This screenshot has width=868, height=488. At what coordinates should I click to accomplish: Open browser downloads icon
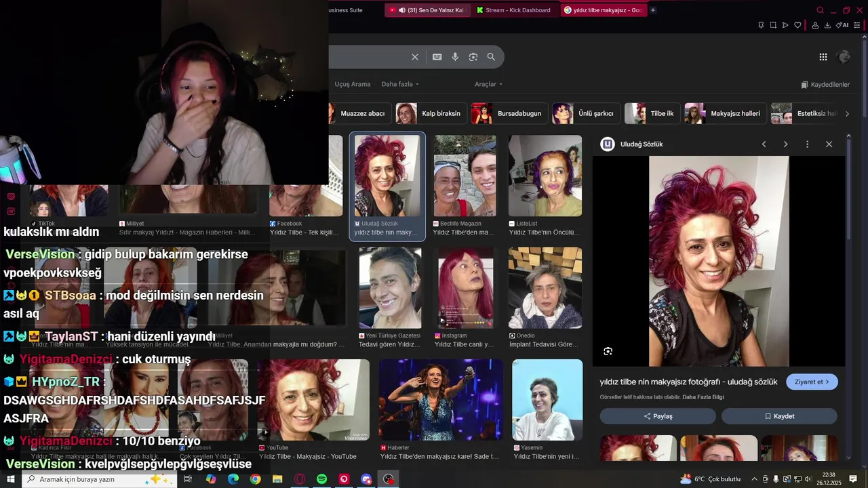coord(827,25)
